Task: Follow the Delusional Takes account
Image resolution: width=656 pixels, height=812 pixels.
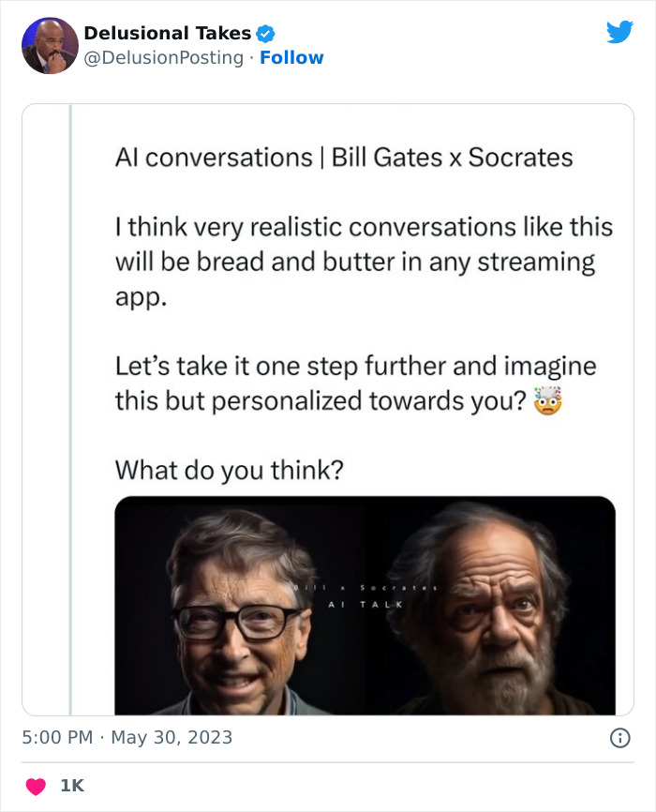Action: (x=291, y=58)
